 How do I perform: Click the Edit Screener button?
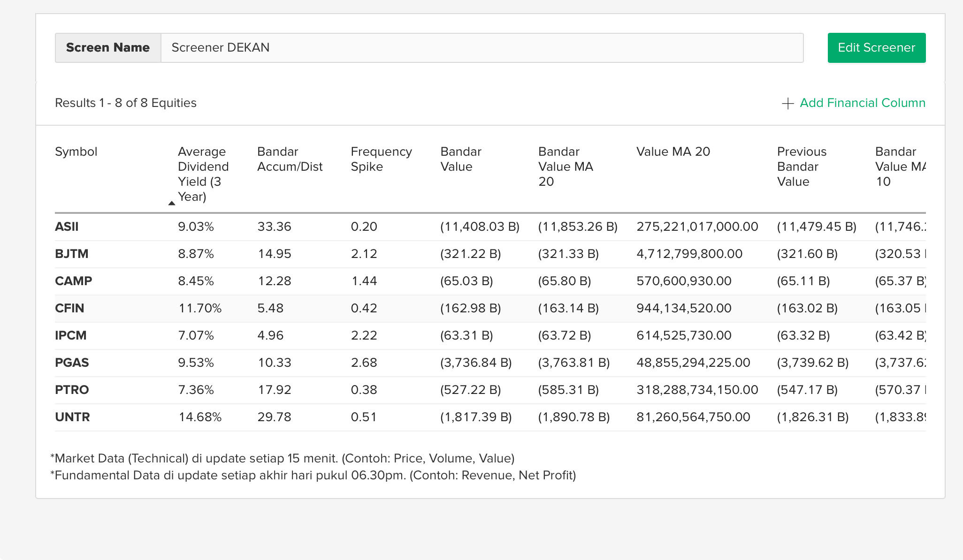[876, 48]
